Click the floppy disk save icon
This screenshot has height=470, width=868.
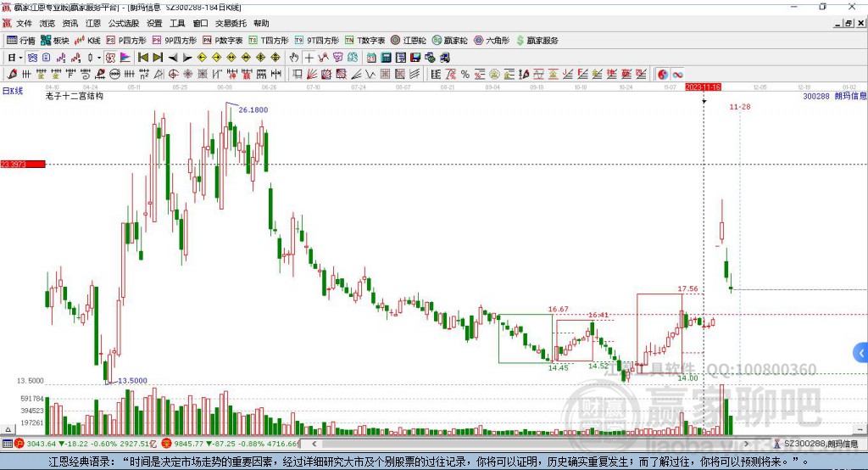pos(415,58)
